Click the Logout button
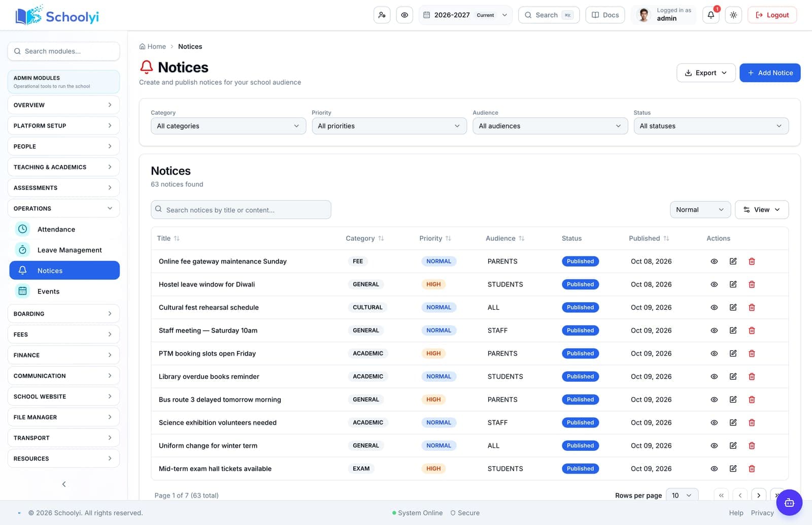This screenshot has width=812, height=525. coord(772,15)
